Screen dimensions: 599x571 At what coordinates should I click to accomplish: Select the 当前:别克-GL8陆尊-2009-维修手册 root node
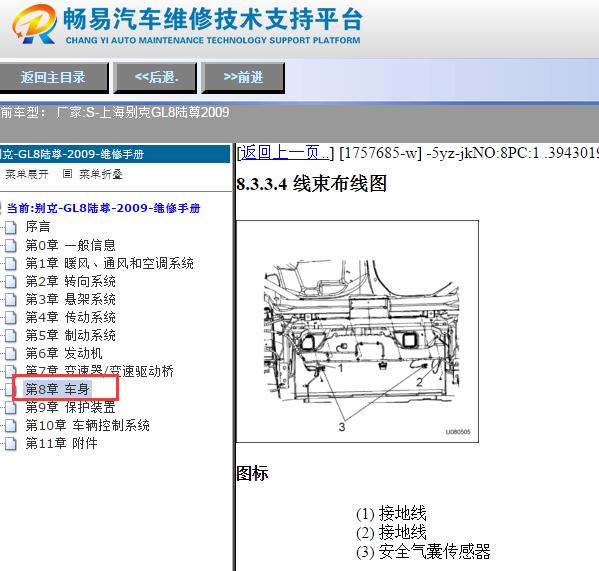click(104, 208)
